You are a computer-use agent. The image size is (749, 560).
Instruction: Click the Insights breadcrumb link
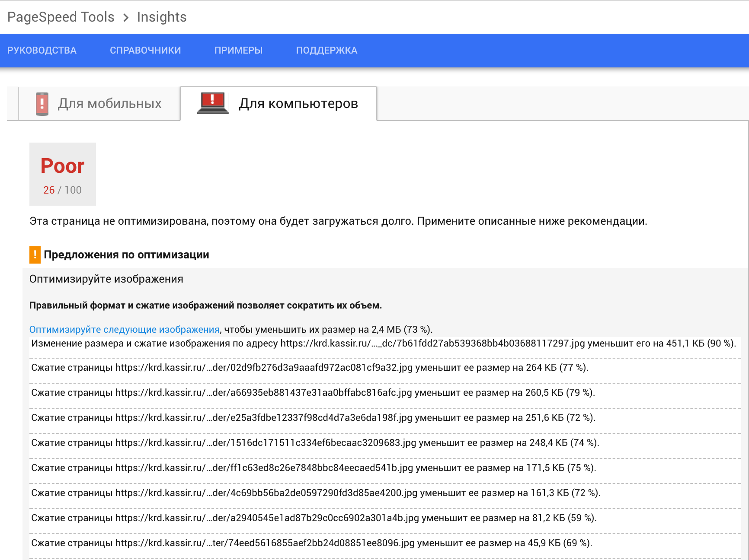pos(162,17)
